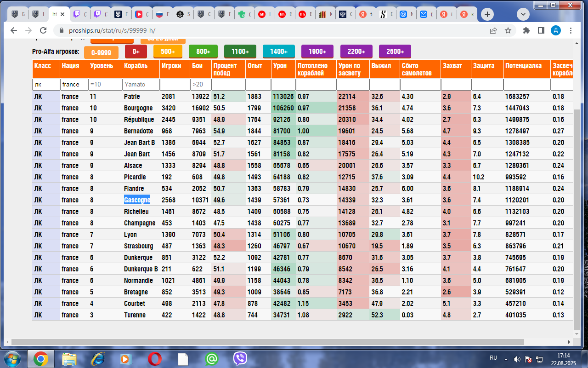The width and height of the screenshot is (588, 368).
Task: Sort by Потоплено кораблей column header
Action: tap(316, 69)
